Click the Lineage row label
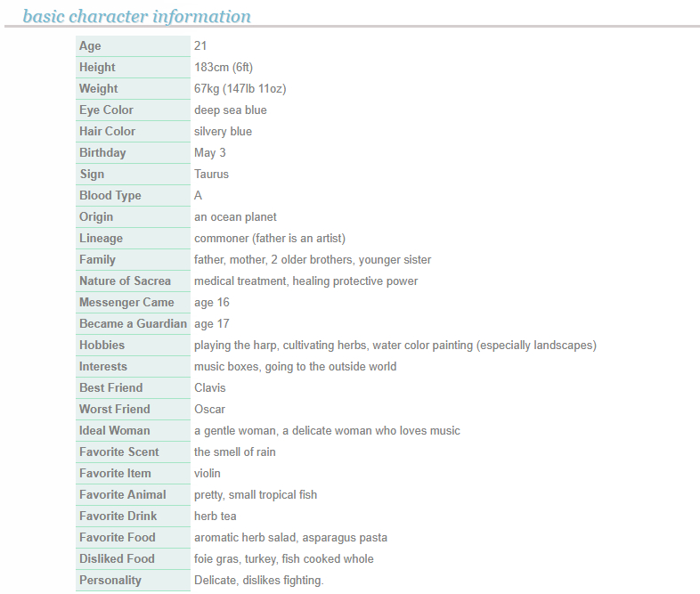The height and width of the screenshot is (594, 700). [101, 238]
